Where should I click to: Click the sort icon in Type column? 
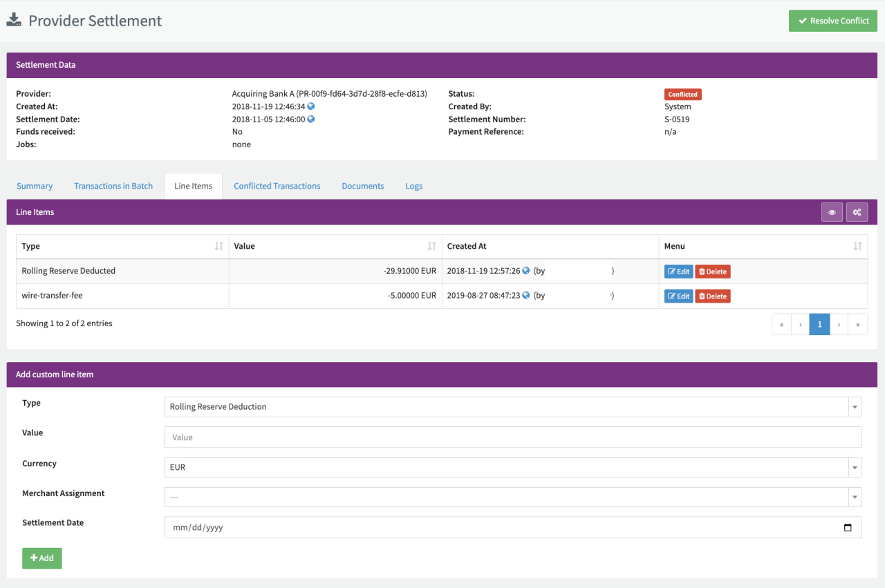[x=219, y=246]
